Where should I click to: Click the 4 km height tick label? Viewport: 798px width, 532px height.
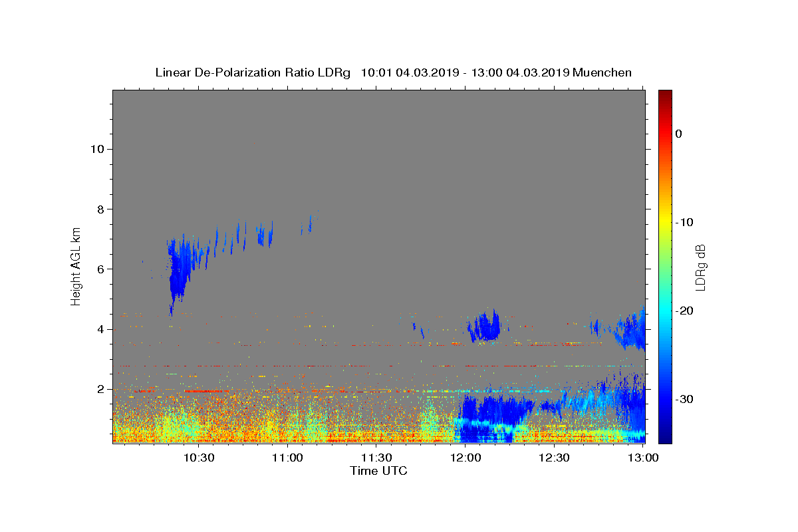click(x=101, y=329)
